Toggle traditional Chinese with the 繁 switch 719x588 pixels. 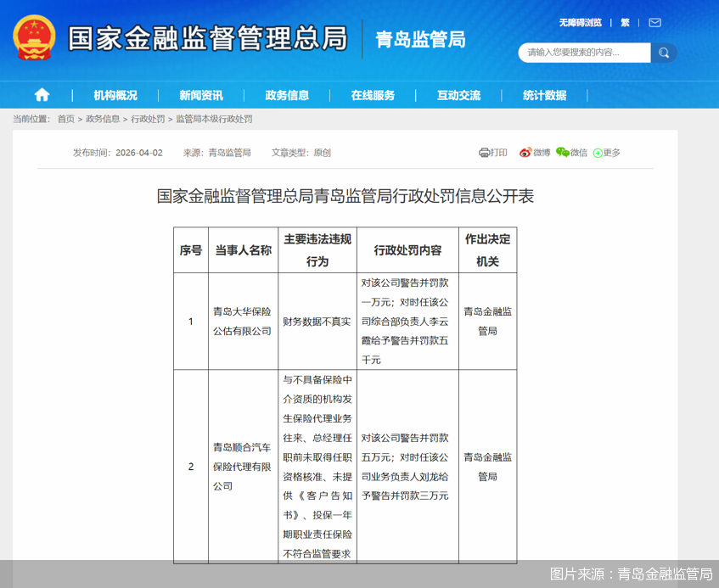tap(625, 22)
